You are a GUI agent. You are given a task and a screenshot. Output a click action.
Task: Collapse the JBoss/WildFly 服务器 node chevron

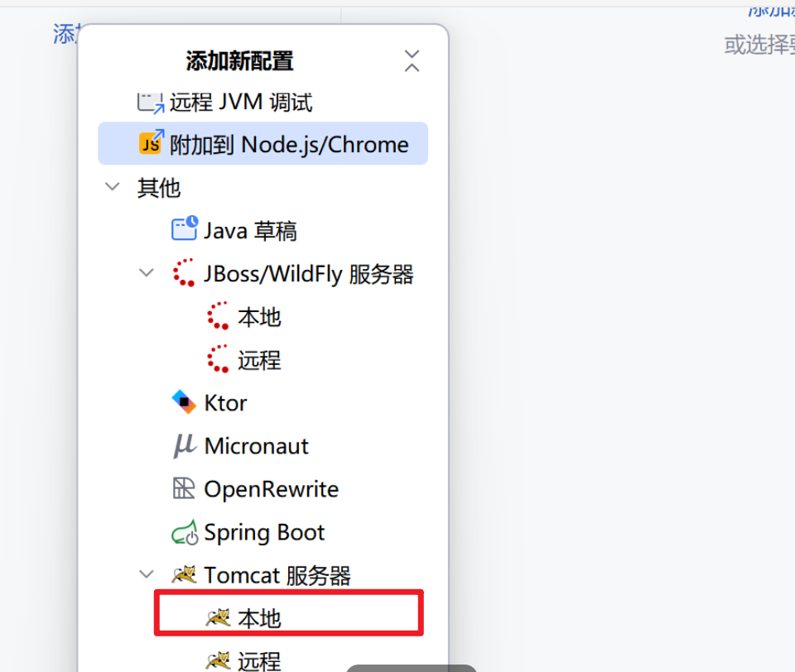point(147,272)
